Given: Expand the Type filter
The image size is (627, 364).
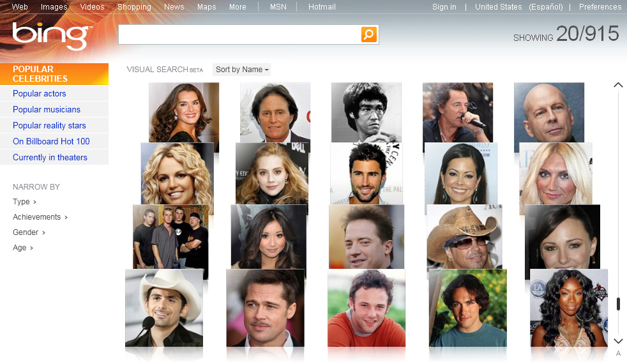Looking at the screenshot, I should tap(24, 202).
